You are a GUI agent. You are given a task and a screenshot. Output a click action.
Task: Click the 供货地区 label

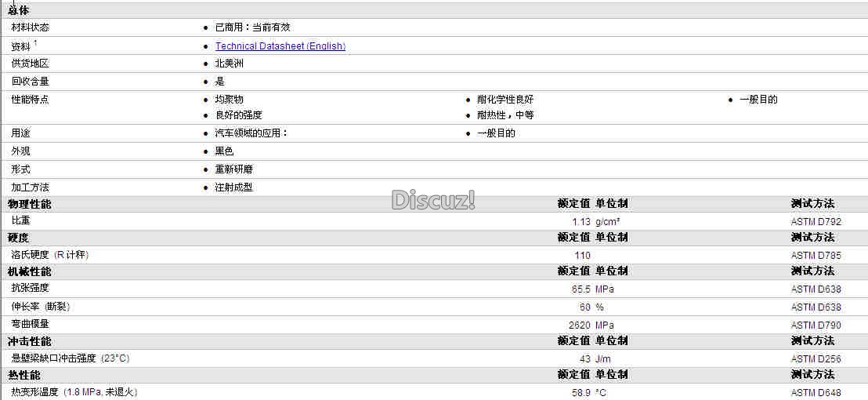click(x=30, y=64)
